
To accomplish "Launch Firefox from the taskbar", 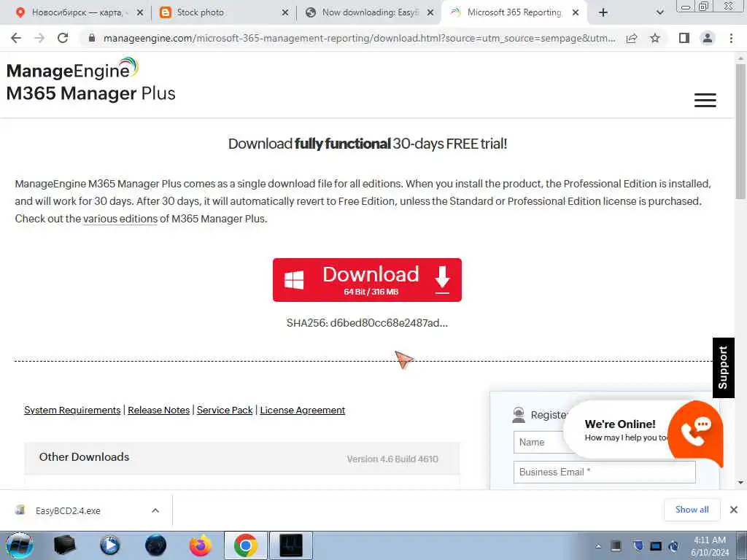I will click(200, 545).
